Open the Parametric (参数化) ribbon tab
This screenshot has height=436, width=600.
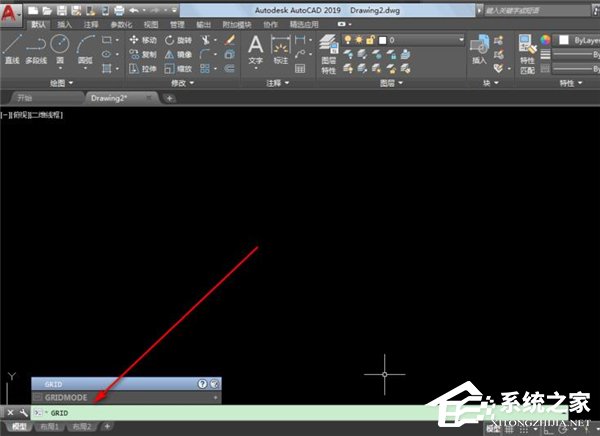[x=121, y=24]
